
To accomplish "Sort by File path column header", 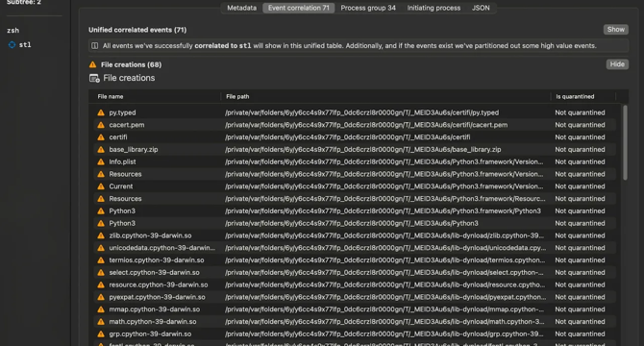I will click(x=237, y=96).
